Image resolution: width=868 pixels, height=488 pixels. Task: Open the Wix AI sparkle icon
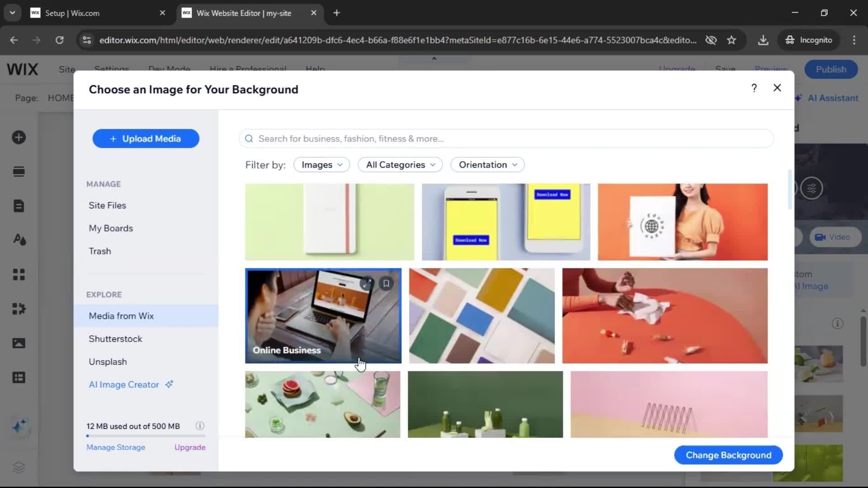(19, 427)
